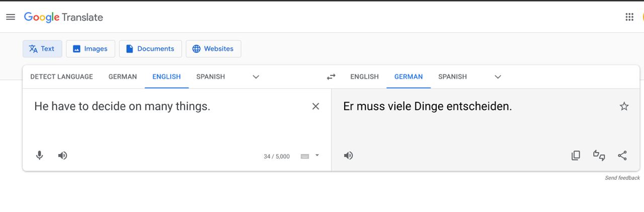Switch to Images translation mode
The height and width of the screenshot is (212, 644).
coord(91,49)
